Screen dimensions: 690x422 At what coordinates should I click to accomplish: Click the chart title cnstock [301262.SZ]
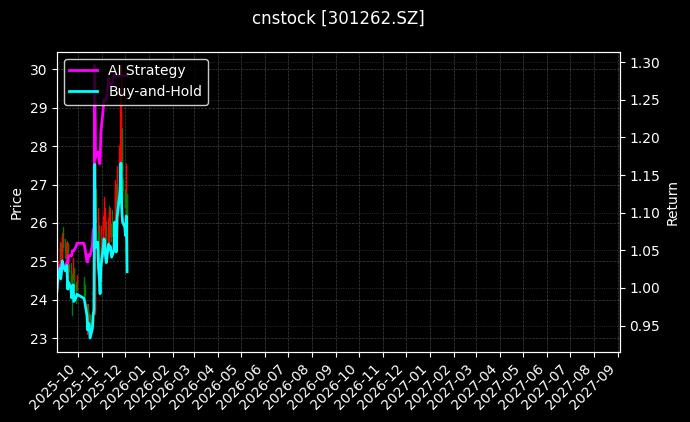(x=345, y=18)
